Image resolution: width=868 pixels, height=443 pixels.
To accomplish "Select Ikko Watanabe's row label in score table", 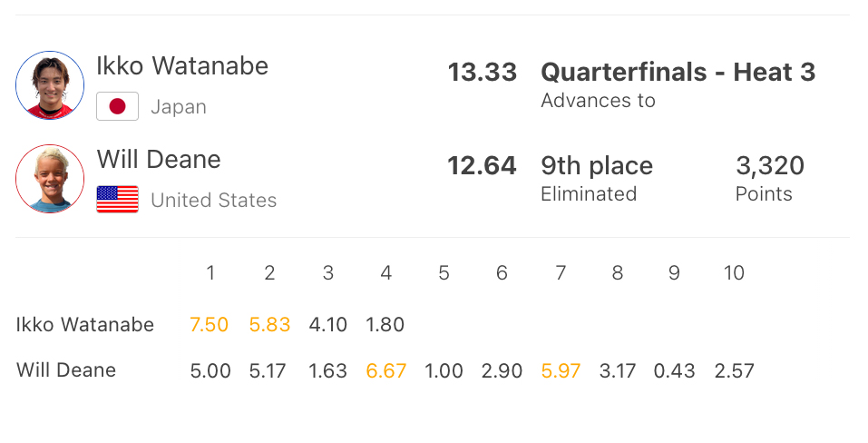I will click(85, 325).
